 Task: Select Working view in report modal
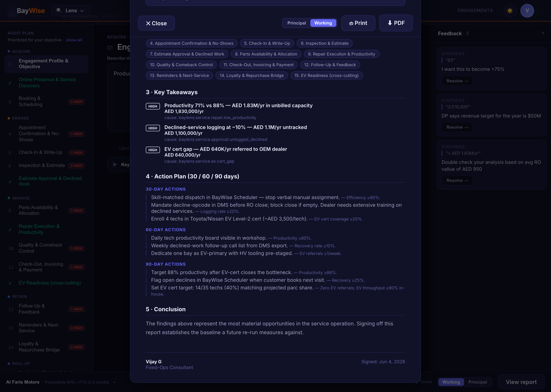pyautogui.click(x=323, y=23)
